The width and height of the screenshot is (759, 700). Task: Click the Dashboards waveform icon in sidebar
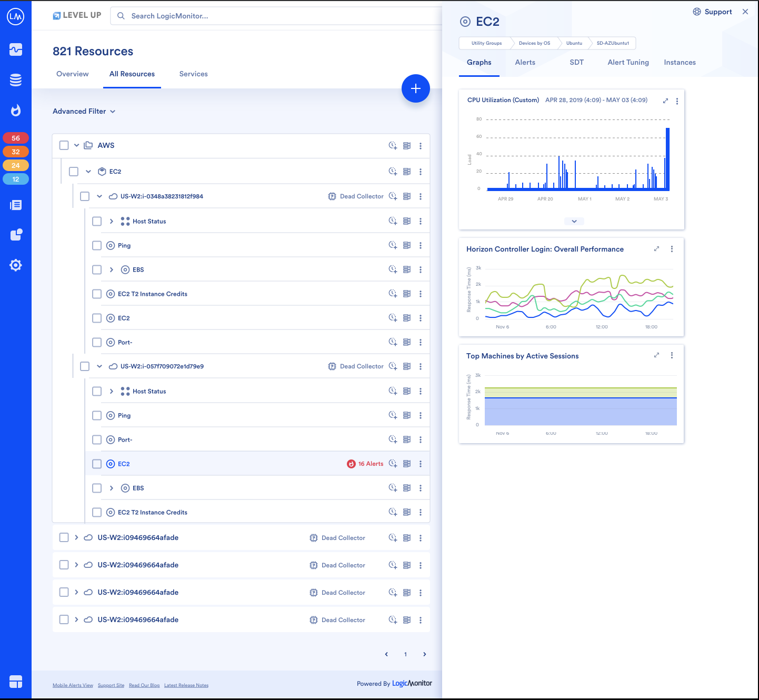click(16, 49)
